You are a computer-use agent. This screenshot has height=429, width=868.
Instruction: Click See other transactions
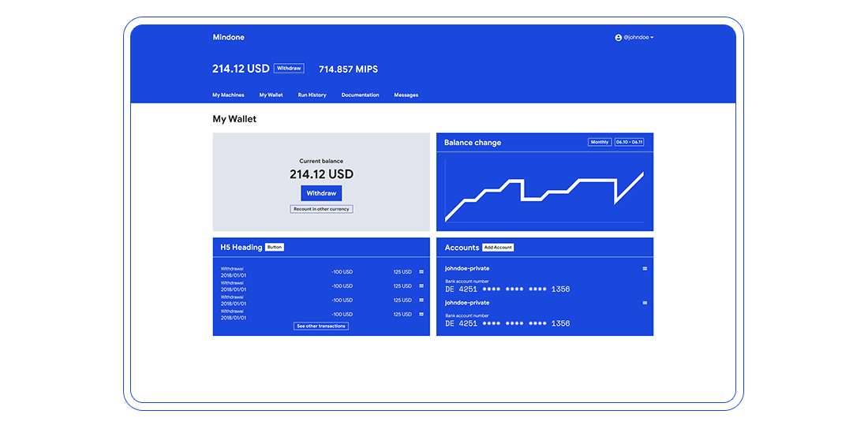(x=321, y=326)
